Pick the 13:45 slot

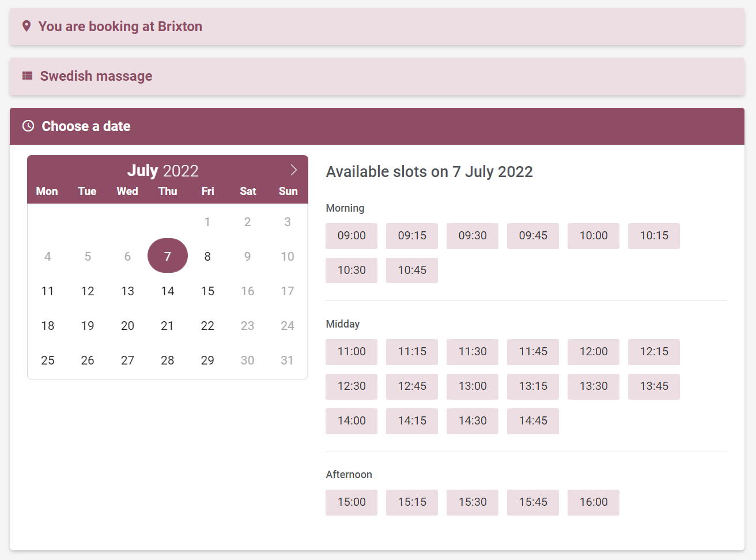point(654,386)
